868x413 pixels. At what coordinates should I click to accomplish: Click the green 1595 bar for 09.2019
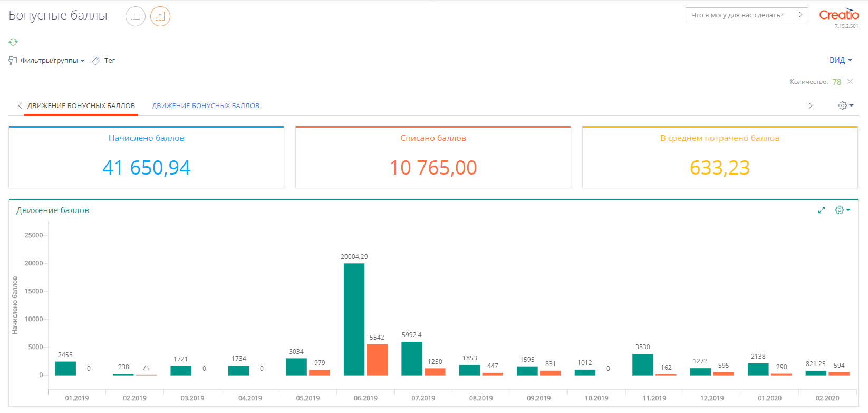(x=527, y=371)
